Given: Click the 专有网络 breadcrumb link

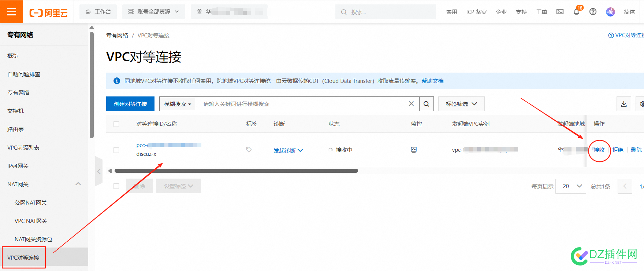Looking at the screenshot, I should [117, 35].
